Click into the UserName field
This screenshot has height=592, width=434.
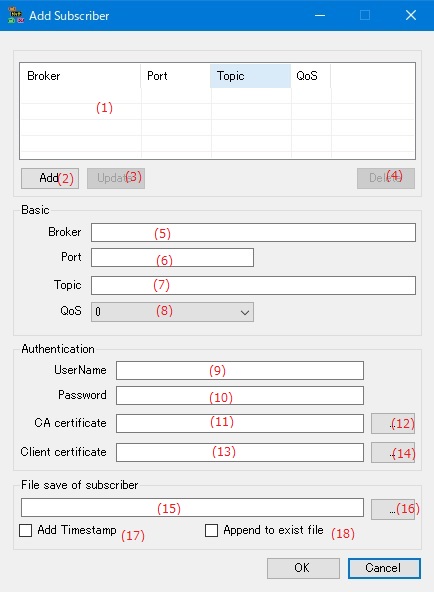pyautogui.click(x=240, y=370)
